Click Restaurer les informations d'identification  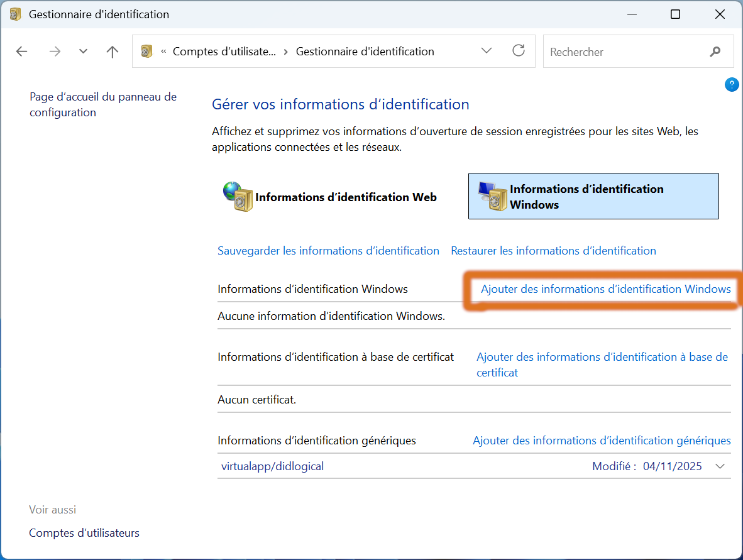tap(553, 250)
